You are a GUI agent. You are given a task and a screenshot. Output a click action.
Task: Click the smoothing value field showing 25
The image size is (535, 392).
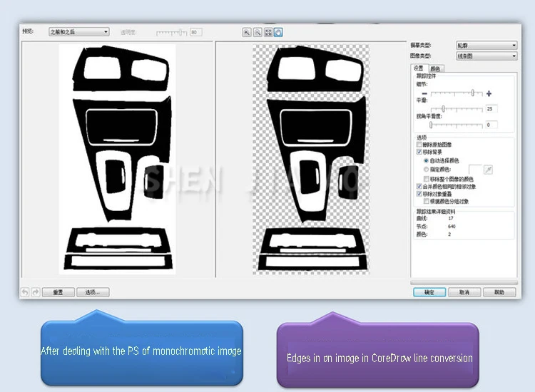point(491,109)
